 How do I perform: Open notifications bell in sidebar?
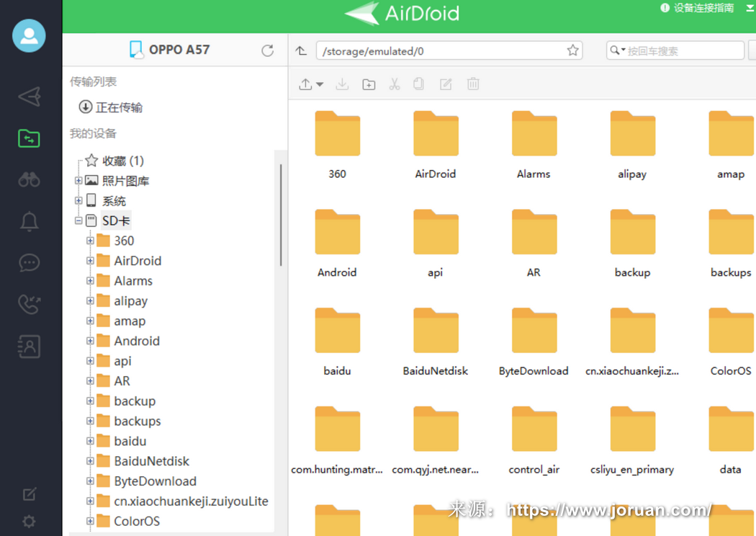29,221
